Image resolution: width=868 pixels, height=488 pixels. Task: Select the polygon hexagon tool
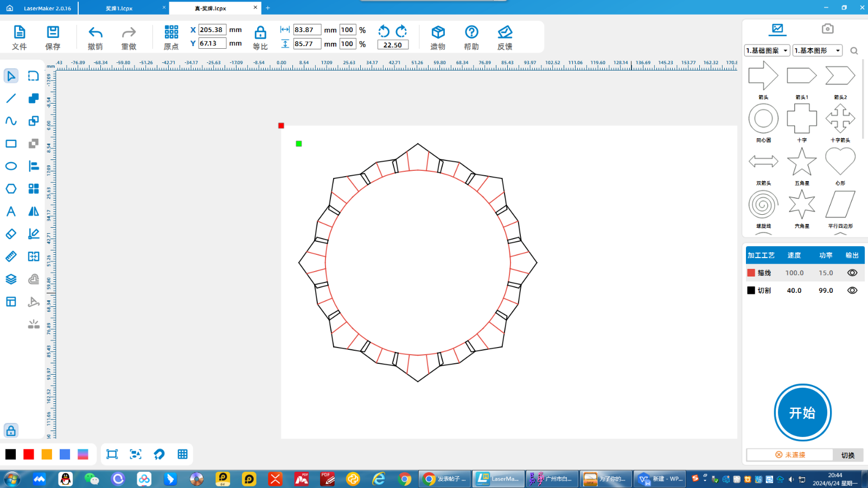tap(11, 189)
